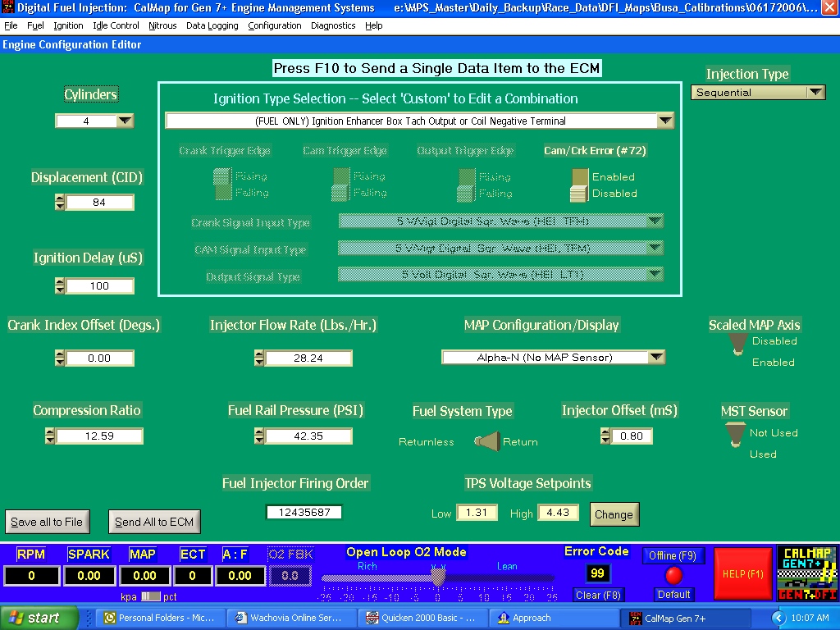Click the Fuel Rail Pressure field 42.35
The height and width of the screenshot is (630, 840).
308,436
